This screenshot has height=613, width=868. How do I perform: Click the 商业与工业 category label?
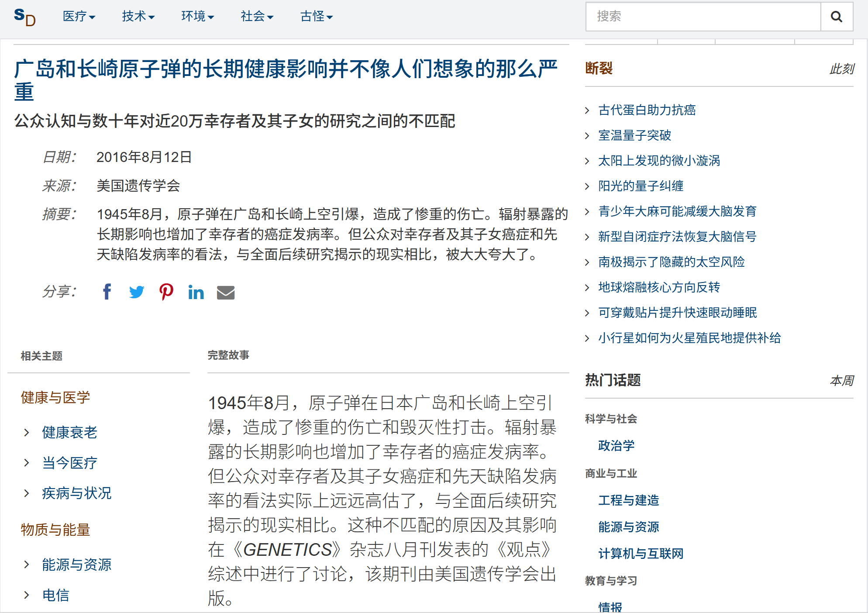coord(611,473)
